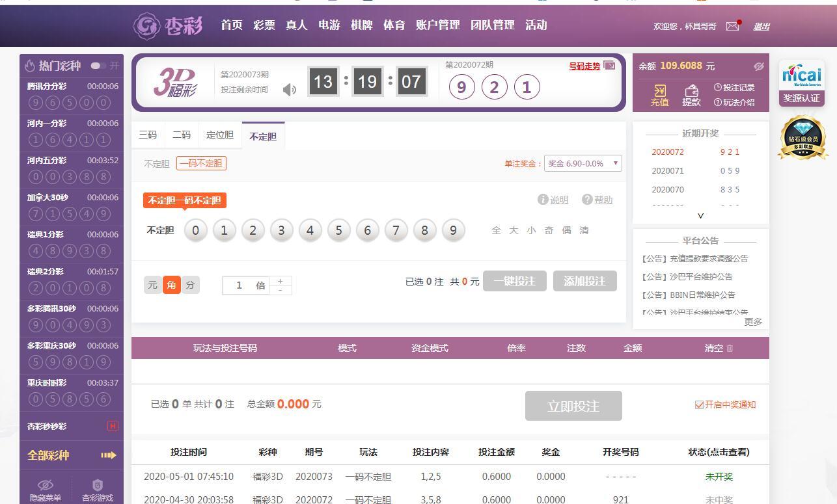
Task: Open the 活动 menu
Action: 536,25
